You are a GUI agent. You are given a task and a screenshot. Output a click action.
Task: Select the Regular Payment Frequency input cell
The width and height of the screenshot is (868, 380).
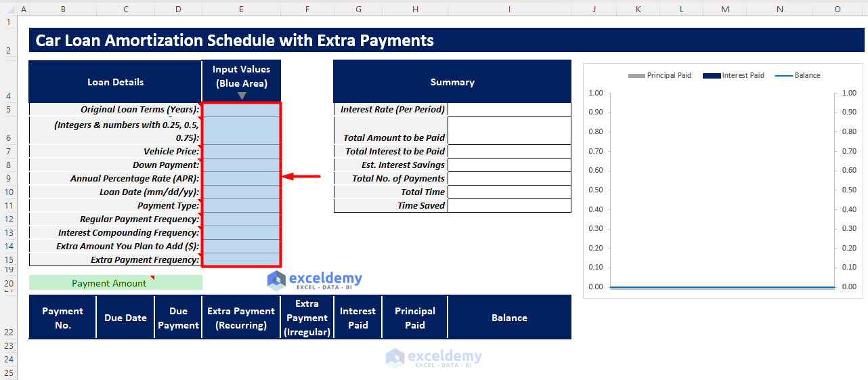click(x=241, y=219)
